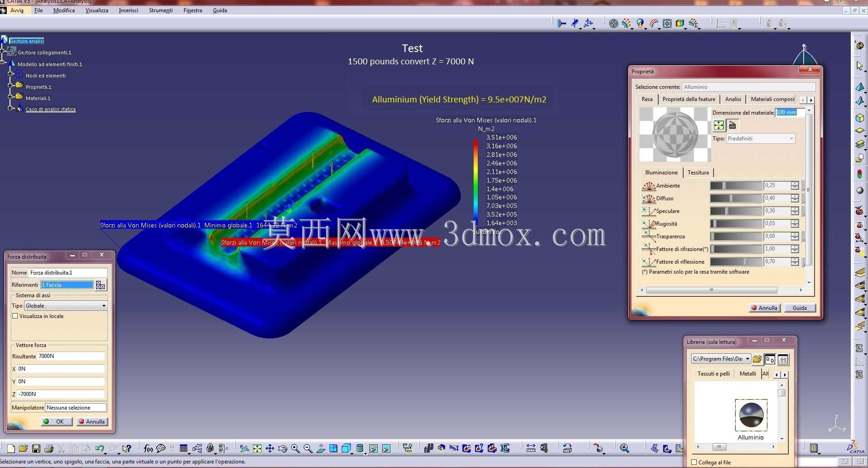
Task: Expand the Proprietà.1 tree node
Action: (x=11, y=84)
